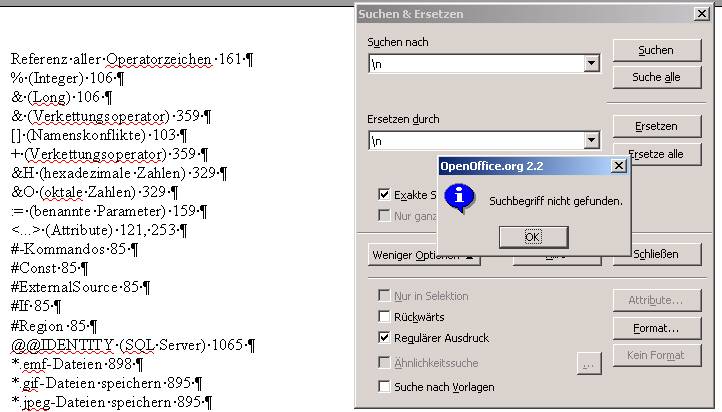
Task: Click the line 'Referenz aller Operatorzeichen 161'
Action: click(132, 59)
